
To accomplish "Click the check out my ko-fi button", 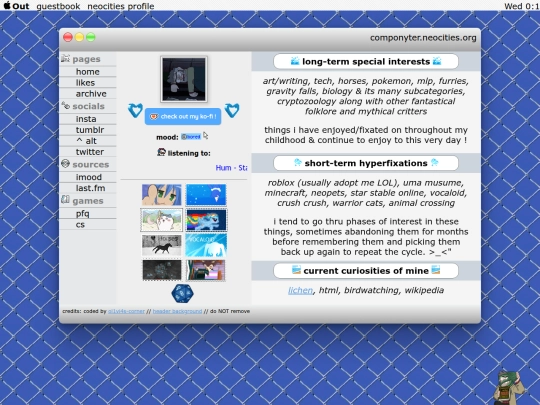I will pyautogui.click(x=183, y=116).
